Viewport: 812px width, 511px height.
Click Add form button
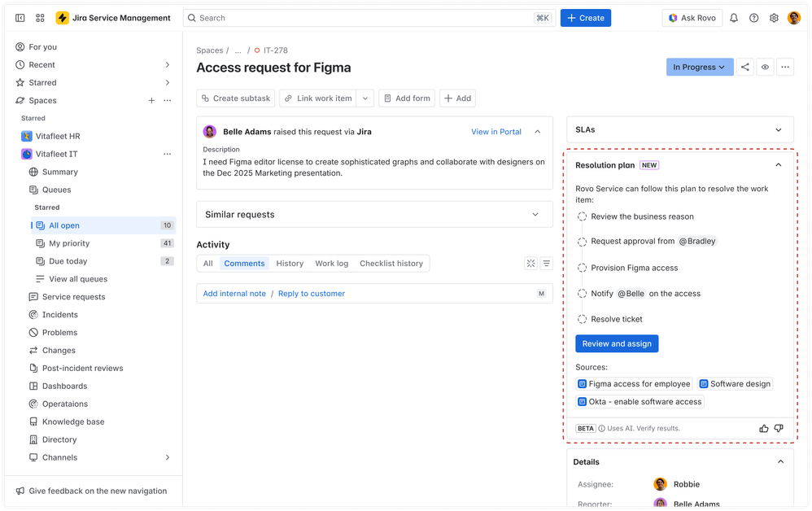click(x=407, y=98)
